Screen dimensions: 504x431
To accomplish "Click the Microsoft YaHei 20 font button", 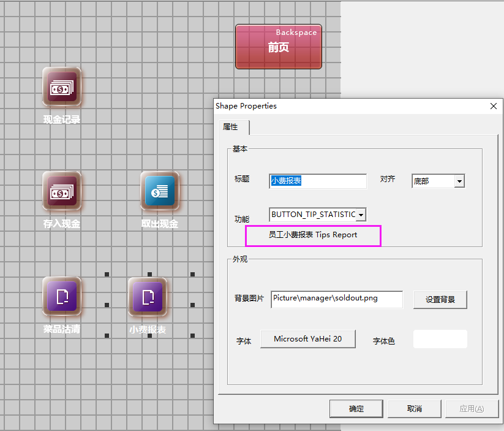I will [307, 339].
